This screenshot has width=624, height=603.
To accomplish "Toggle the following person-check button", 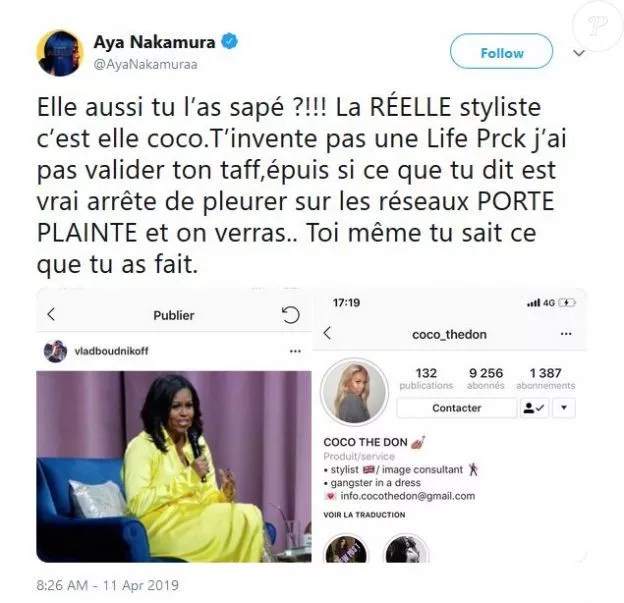I will 534,408.
